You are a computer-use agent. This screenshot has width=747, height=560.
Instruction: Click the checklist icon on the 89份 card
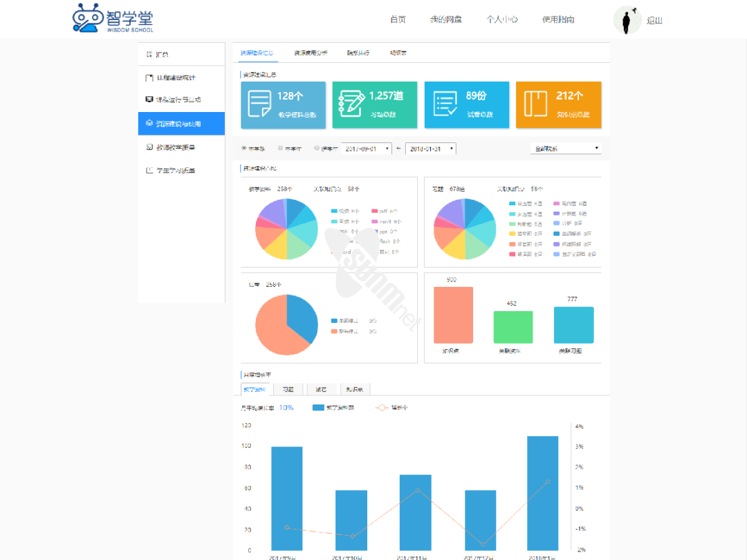pos(444,104)
